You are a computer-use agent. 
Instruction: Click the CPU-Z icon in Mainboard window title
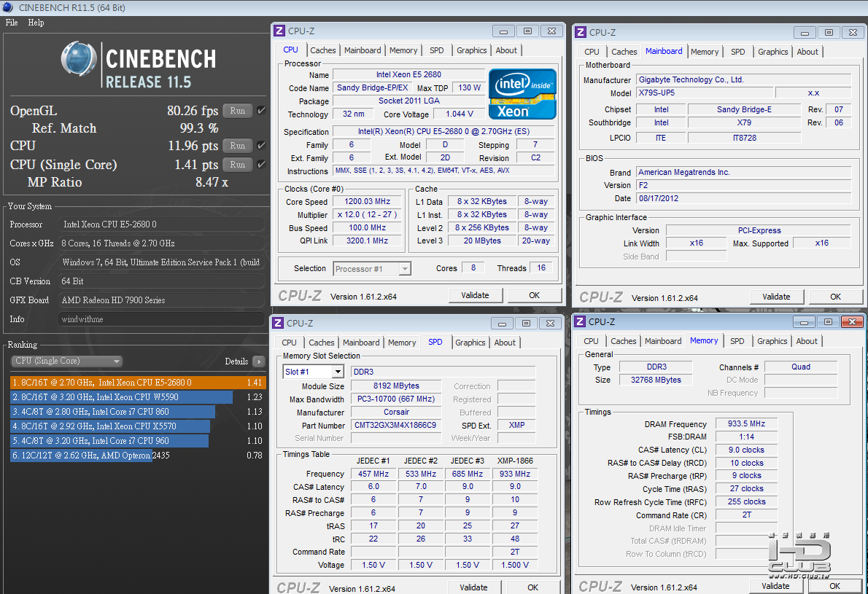tap(580, 32)
